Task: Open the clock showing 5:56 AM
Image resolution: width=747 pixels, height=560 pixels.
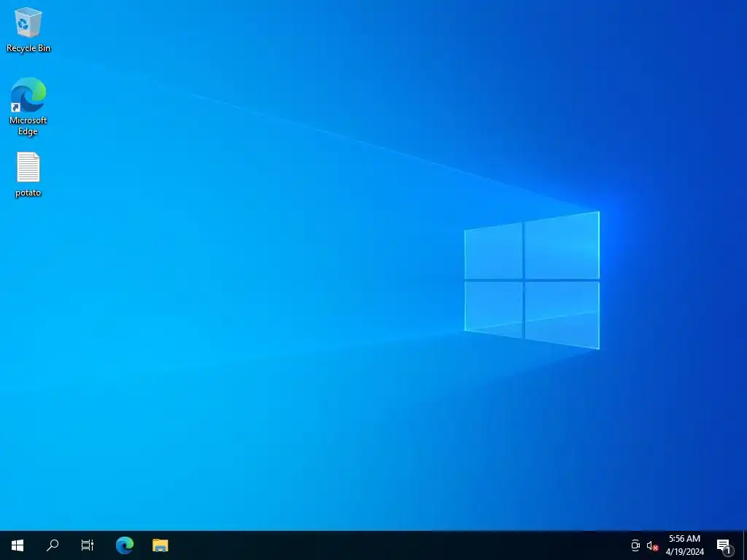Action: pos(684,545)
